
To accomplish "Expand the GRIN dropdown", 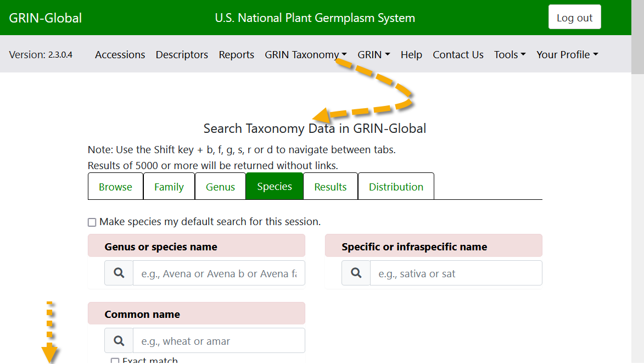I will point(373,54).
